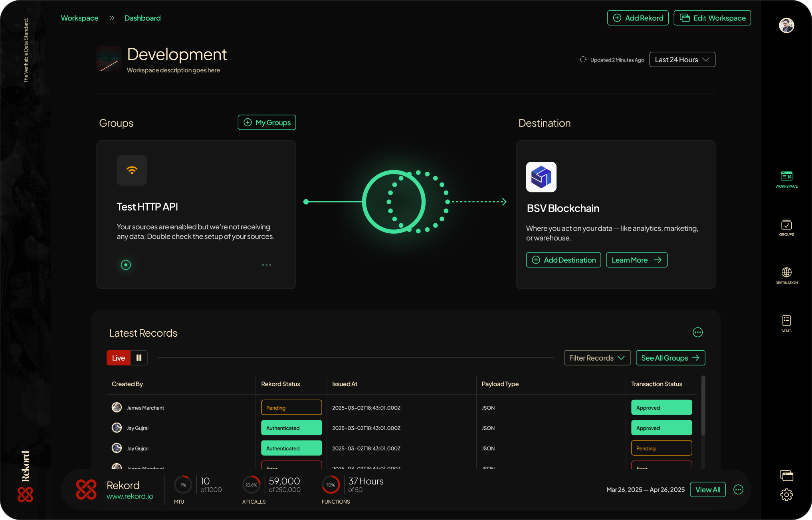Toggle Test HTTP API status indicator
This screenshot has height=520, width=812.
click(126, 265)
